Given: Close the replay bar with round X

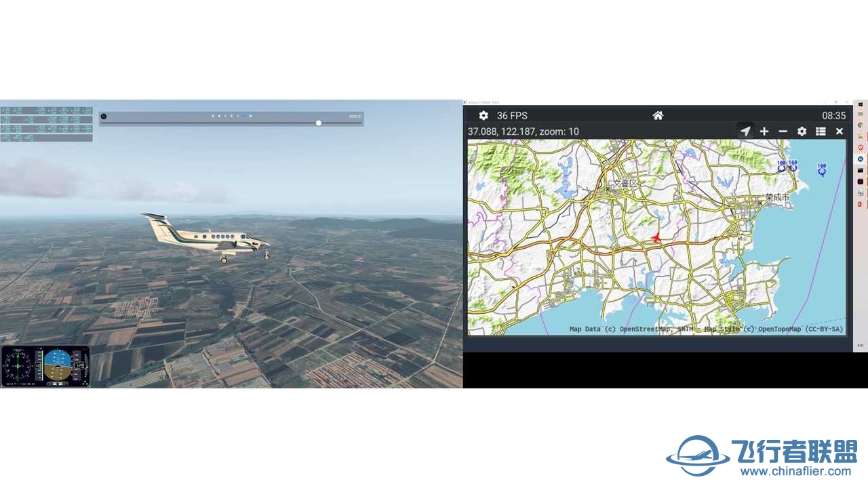Looking at the screenshot, I should tap(104, 116).
